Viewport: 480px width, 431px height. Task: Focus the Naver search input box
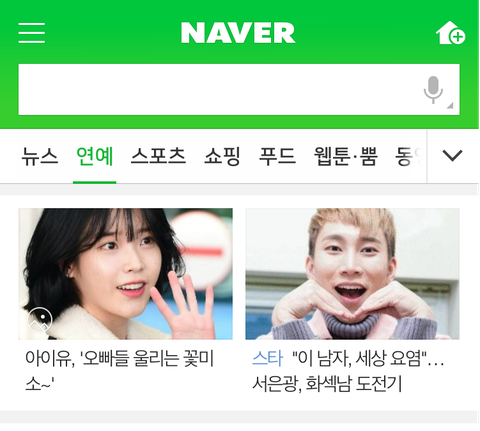click(239, 90)
